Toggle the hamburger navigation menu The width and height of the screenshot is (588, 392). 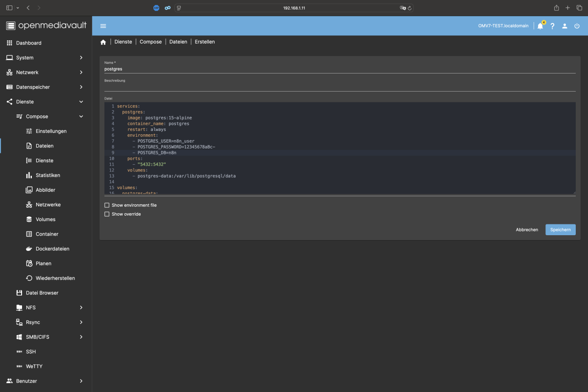pos(103,26)
